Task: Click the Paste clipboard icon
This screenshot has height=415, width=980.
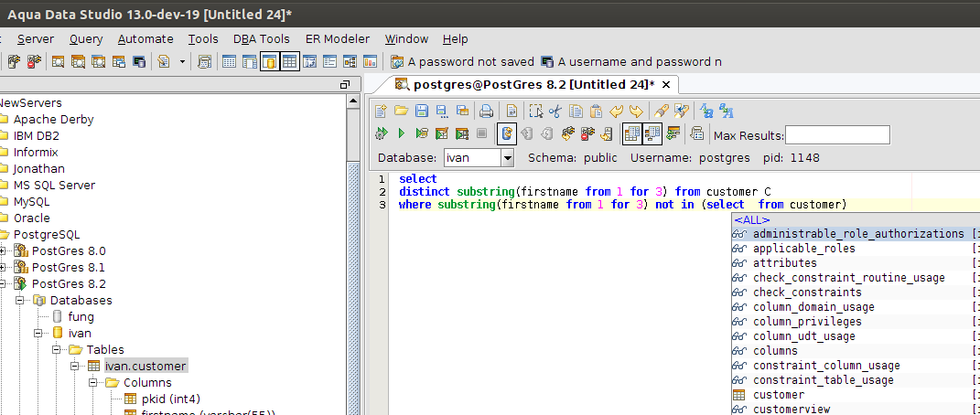Action: [x=597, y=112]
